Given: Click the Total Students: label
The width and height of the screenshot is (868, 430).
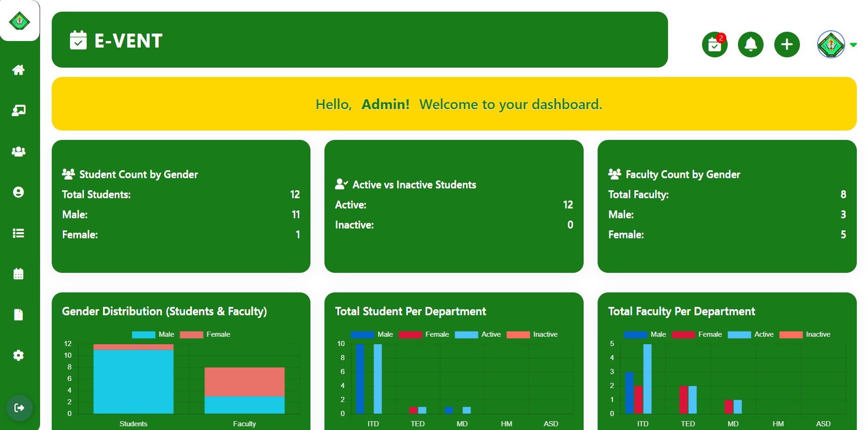Looking at the screenshot, I should click(96, 194).
